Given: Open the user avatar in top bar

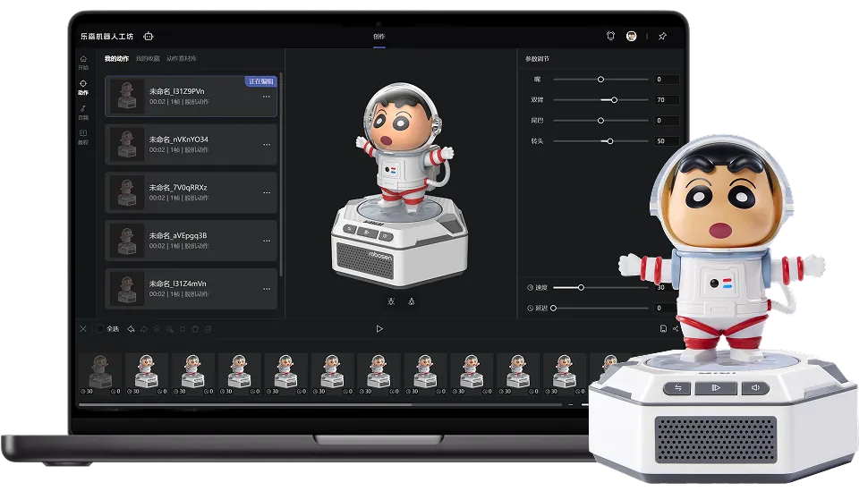Looking at the screenshot, I should [632, 37].
